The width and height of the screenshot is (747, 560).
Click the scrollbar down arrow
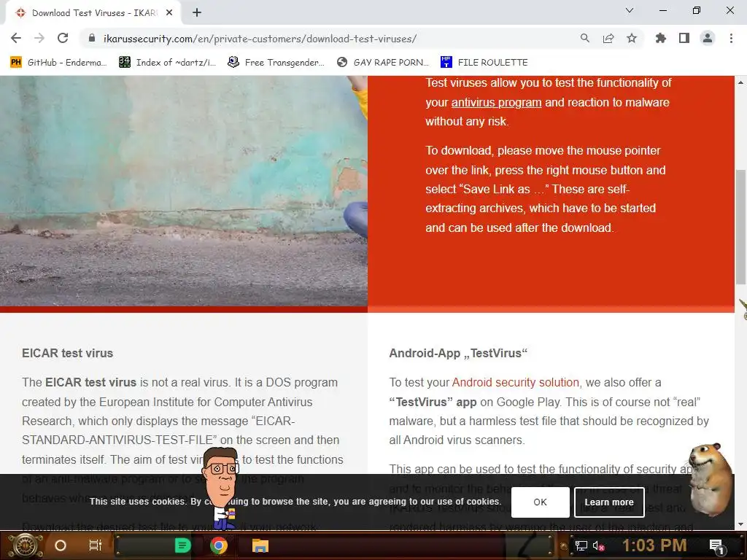[741, 524]
